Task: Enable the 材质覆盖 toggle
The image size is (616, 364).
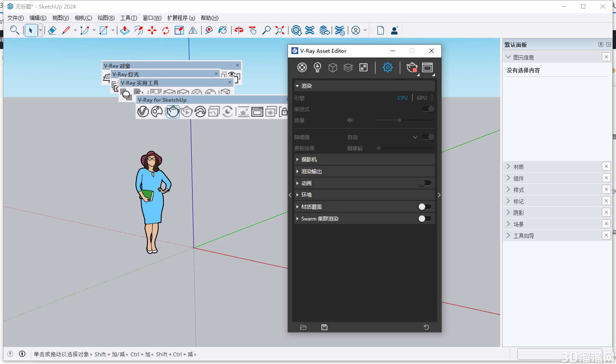Action: [x=424, y=206]
